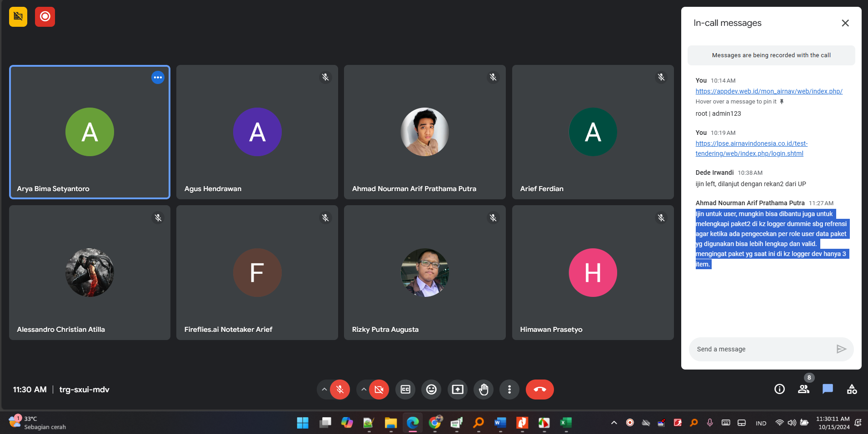Image resolution: width=868 pixels, height=434 pixels.
Task: Click the present screen icon
Action: (458, 390)
